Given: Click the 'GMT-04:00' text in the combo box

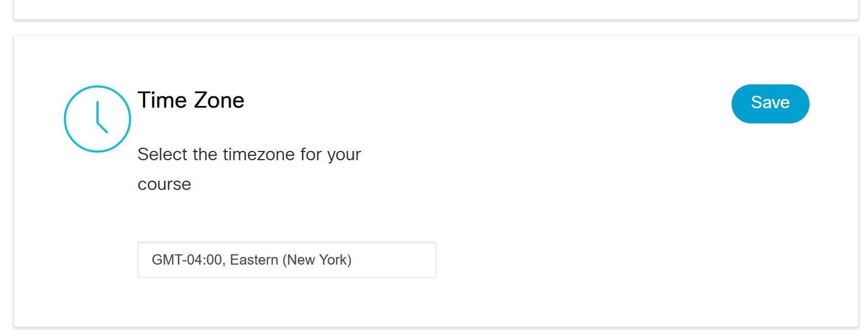Looking at the screenshot, I should pos(187,259).
